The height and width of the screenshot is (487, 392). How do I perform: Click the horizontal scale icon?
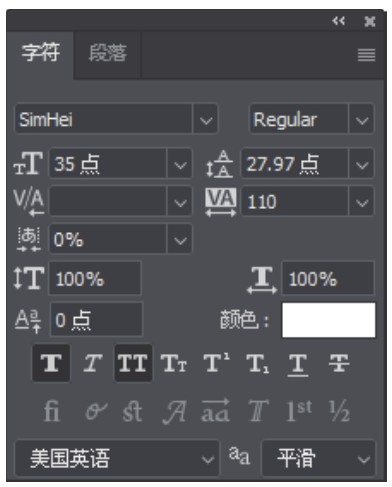[262, 280]
